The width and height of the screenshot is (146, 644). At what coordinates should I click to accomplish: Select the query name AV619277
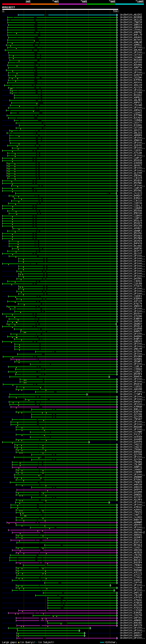coord(8,7)
